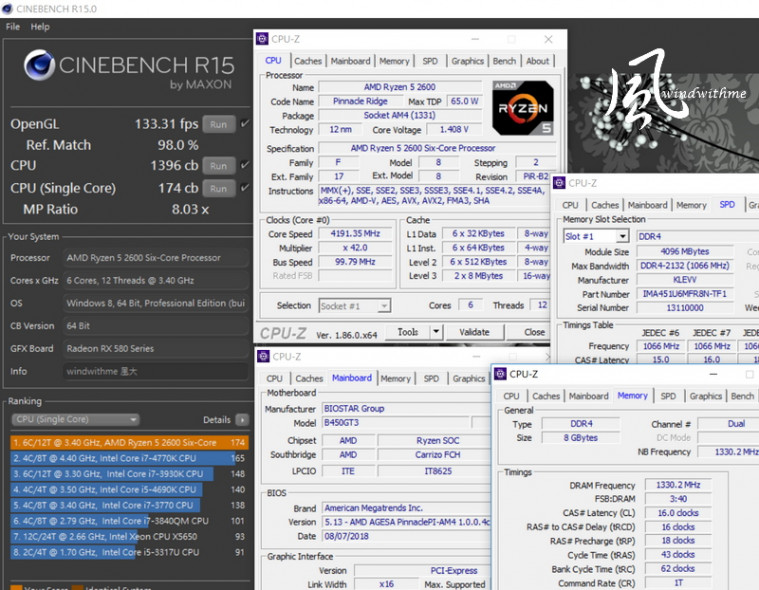
Task: Toggle the OpenGL test checkbox
Action: [245, 124]
